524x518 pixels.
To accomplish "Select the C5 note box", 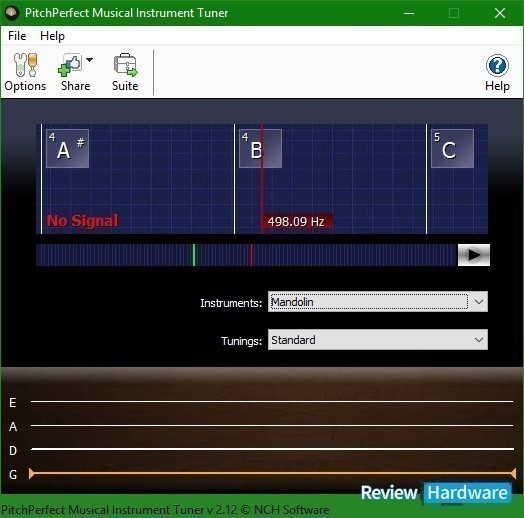I will click(x=452, y=148).
